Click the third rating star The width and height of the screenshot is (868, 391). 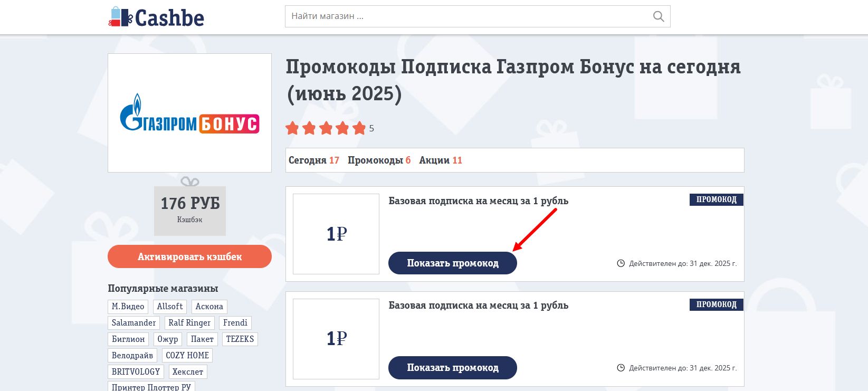(326, 128)
